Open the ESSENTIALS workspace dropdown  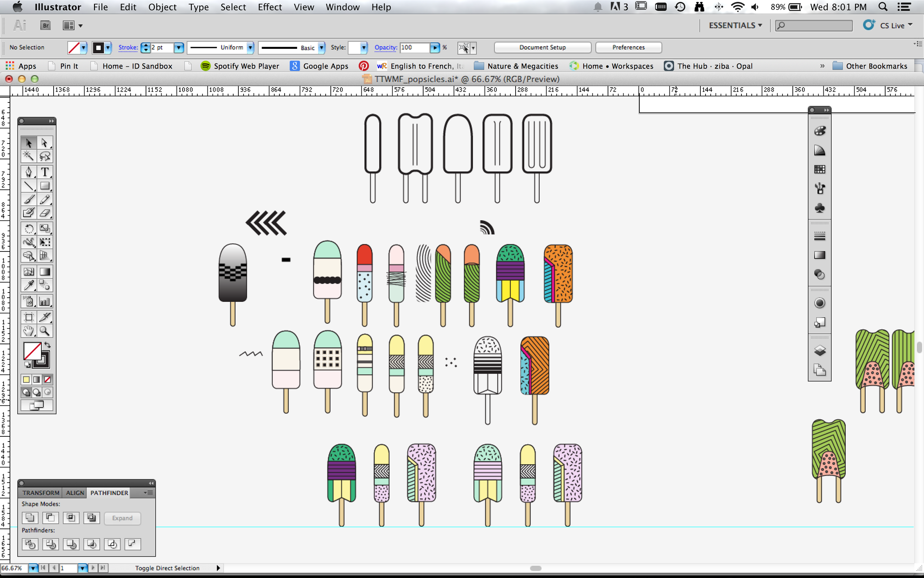pyautogui.click(x=735, y=25)
